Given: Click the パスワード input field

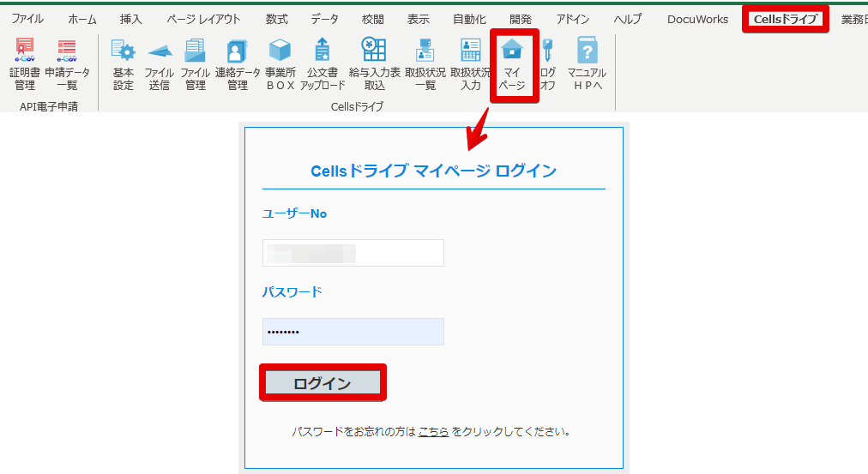Looking at the screenshot, I should [353, 332].
